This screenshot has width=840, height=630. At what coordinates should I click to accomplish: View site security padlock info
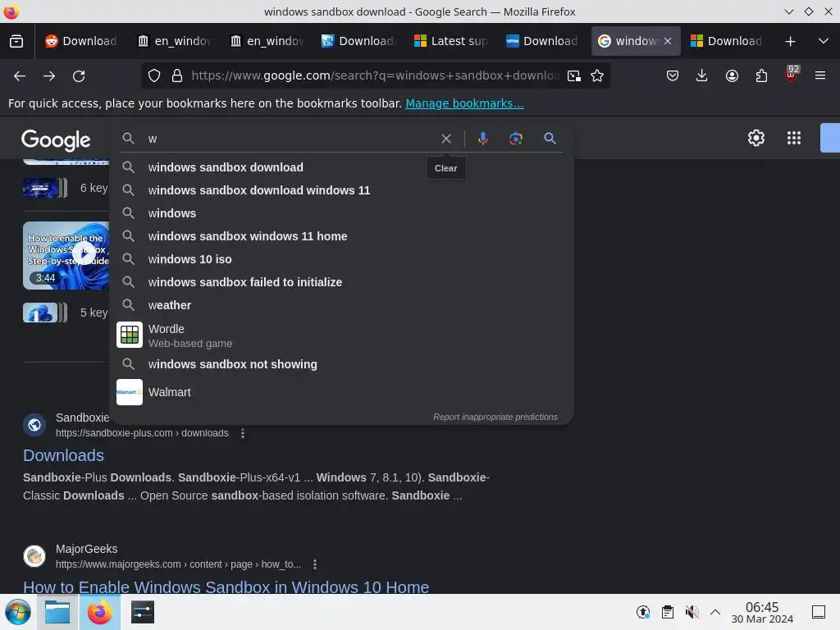coord(177,76)
